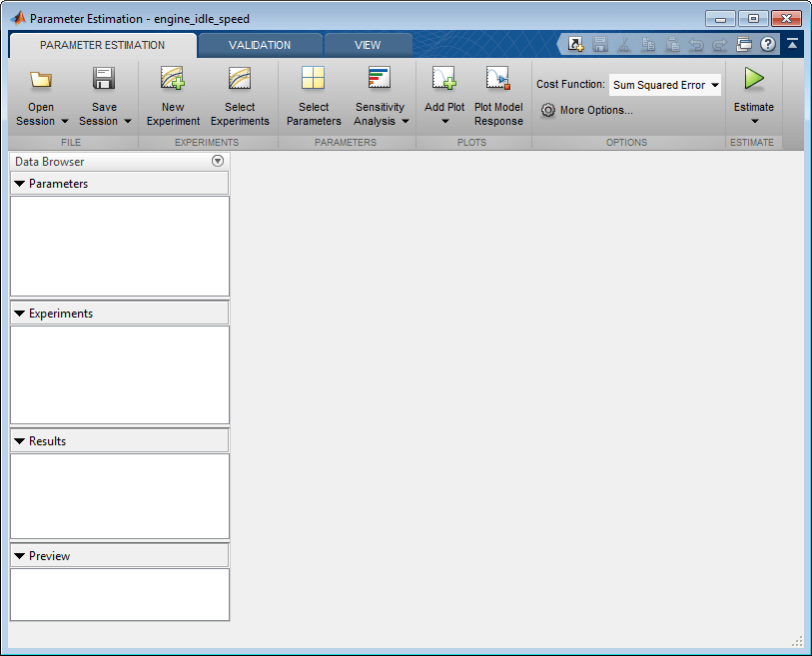Click the window resize grip
Viewport: 812px width, 656px height.
tap(797, 641)
